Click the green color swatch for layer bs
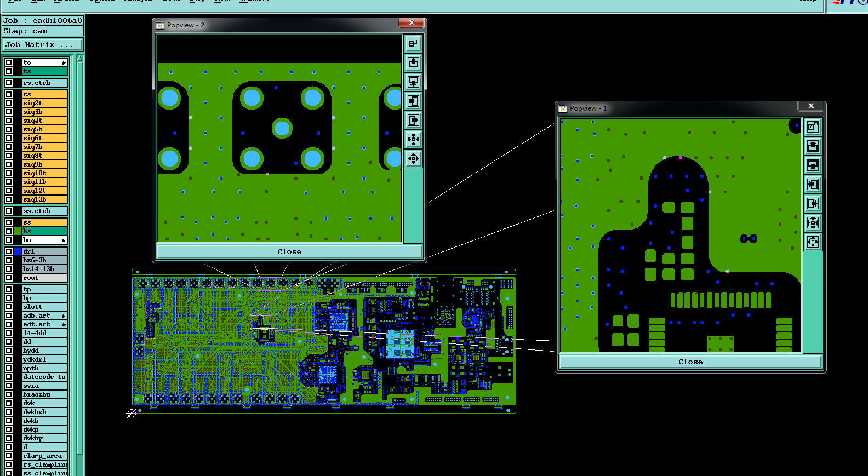 pyautogui.click(x=18, y=231)
